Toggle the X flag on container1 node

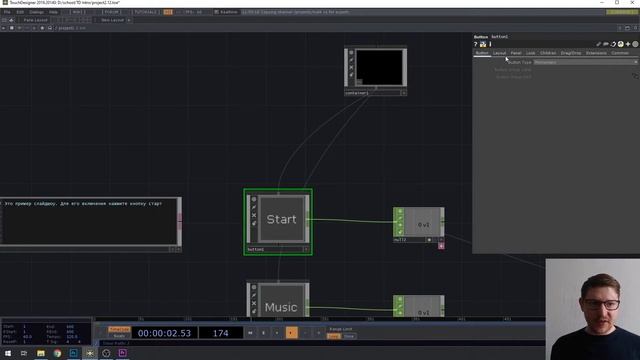click(x=351, y=67)
